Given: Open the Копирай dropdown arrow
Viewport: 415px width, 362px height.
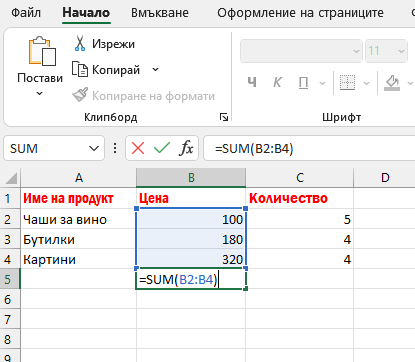Looking at the screenshot, I should [155, 70].
